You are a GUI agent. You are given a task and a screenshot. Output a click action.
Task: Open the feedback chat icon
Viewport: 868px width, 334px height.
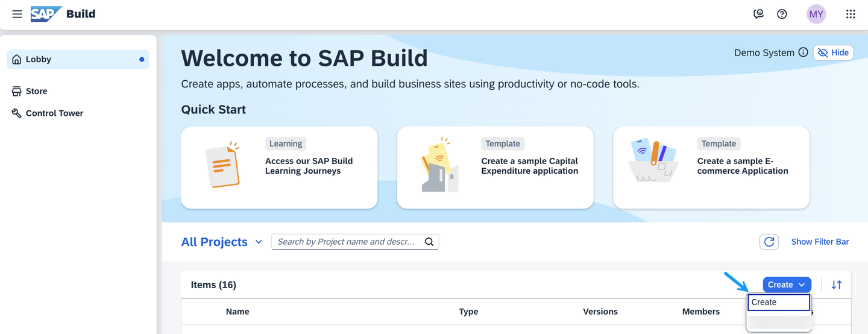[759, 14]
